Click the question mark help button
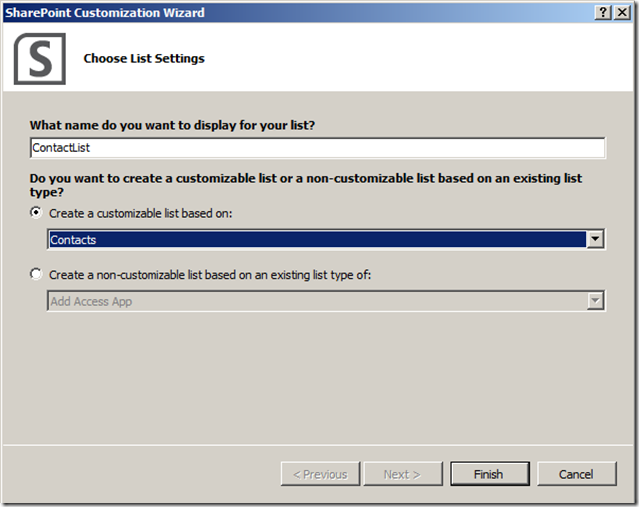The width and height of the screenshot is (639, 507). [603, 12]
